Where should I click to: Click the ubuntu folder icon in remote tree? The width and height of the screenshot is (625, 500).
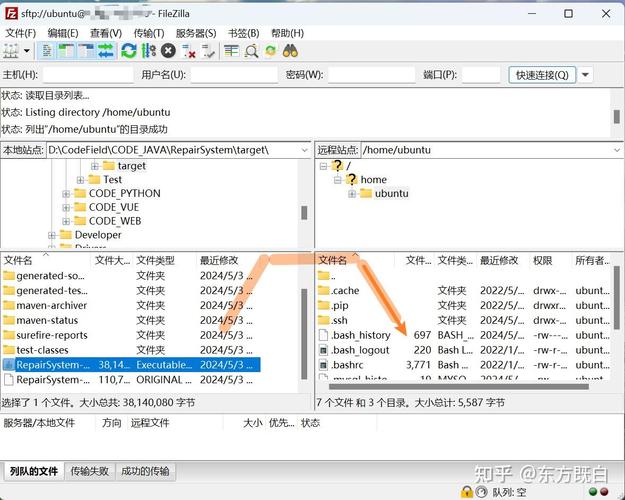coord(366,193)
